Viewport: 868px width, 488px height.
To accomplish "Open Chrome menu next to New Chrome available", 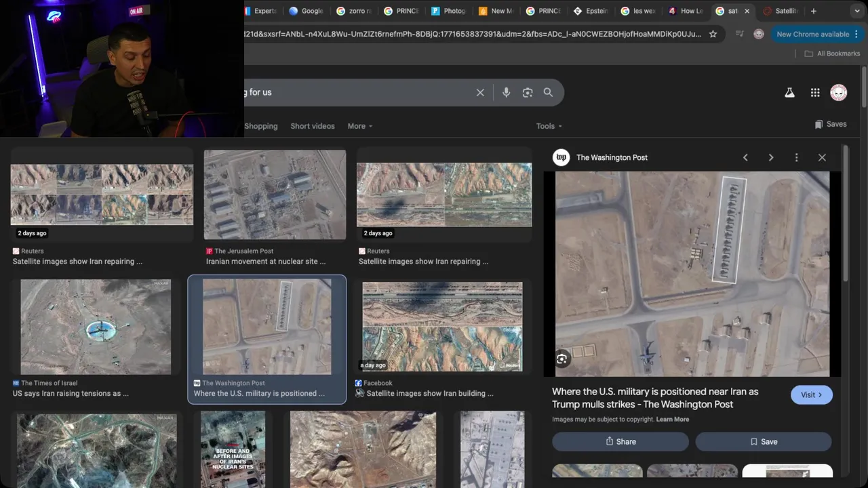I will [857, 34].
